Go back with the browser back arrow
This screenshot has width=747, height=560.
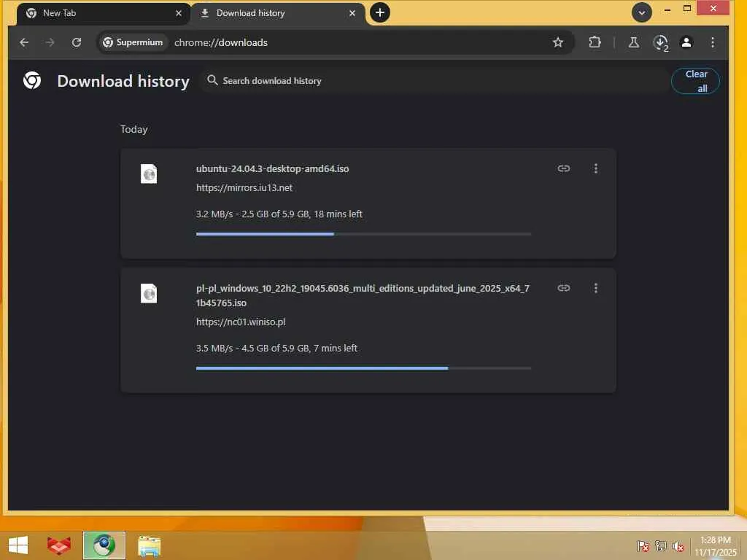click(x=24, y=42)
